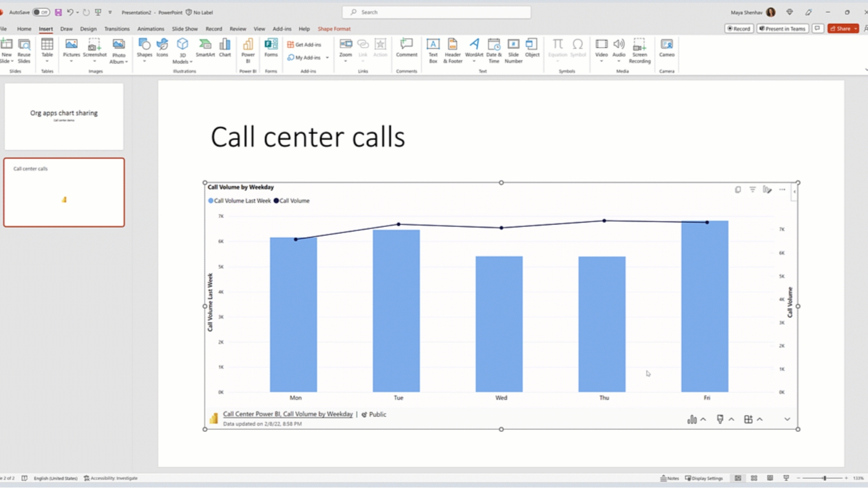This screenshot has width=868, height=488.
Task: Start Slide Show from status bar
Action: click(786, 478)
